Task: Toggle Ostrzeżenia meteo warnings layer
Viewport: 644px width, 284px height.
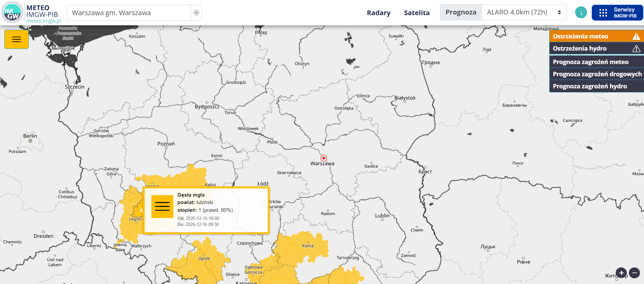Action: click(596, 36)
